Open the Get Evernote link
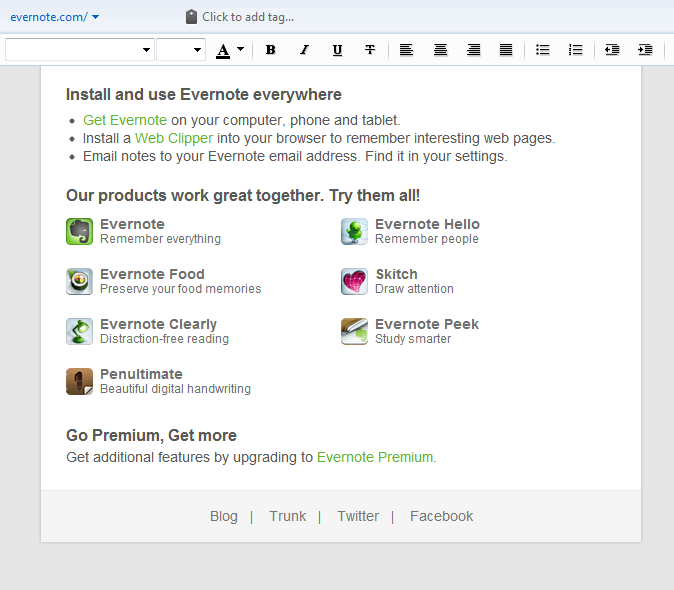The height and width of the screenshot is (590, 674). [125, 120]
